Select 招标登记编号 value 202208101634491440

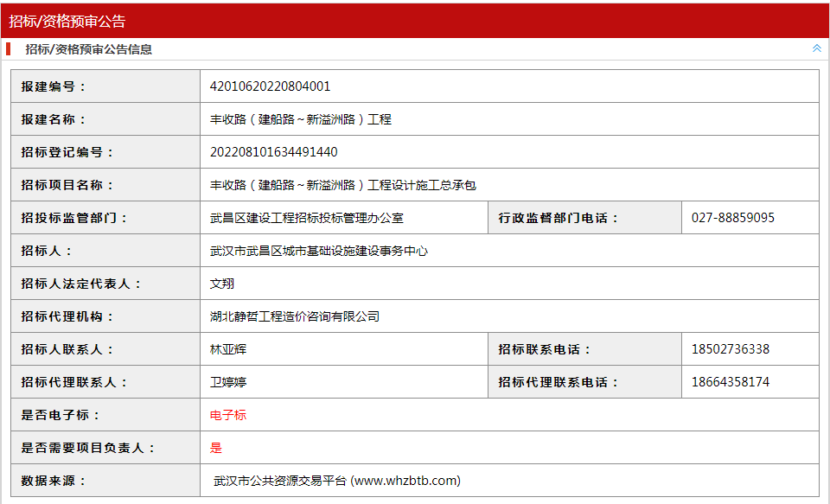point(274,152)
